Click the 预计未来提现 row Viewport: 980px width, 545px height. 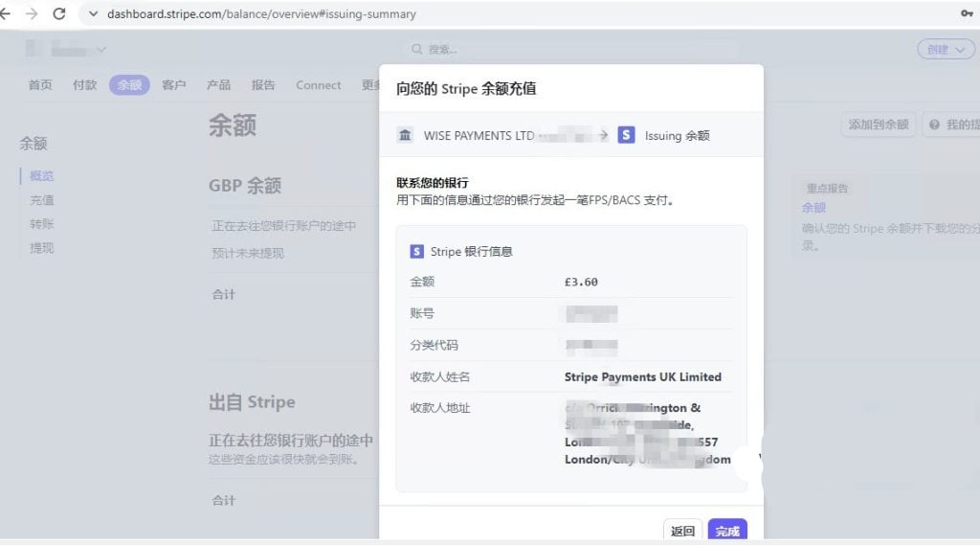[248, 254]
